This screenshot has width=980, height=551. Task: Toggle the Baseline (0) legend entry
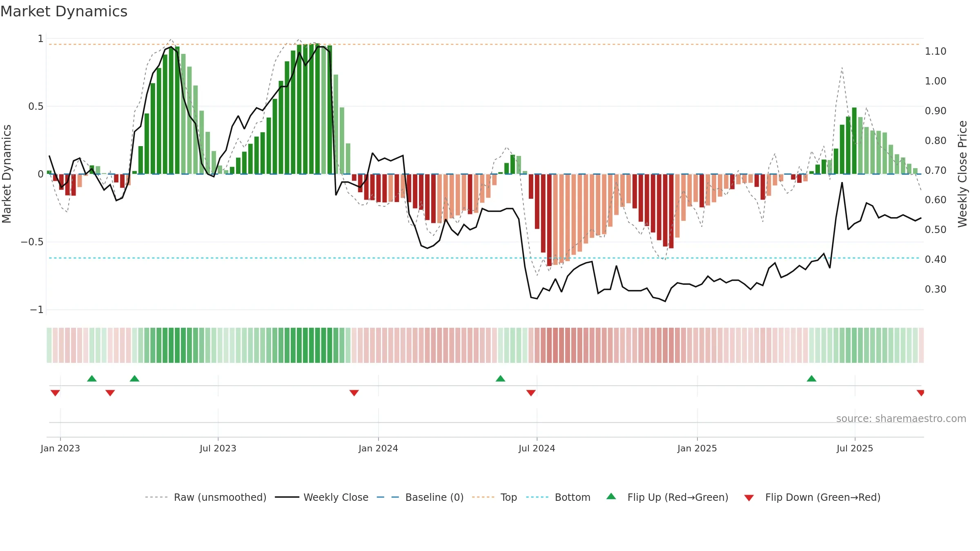tap(420, 497)
